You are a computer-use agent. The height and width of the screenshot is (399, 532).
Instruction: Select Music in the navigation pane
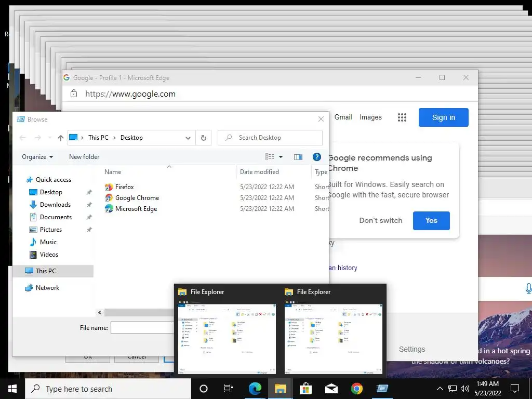(x=43, y=242)
